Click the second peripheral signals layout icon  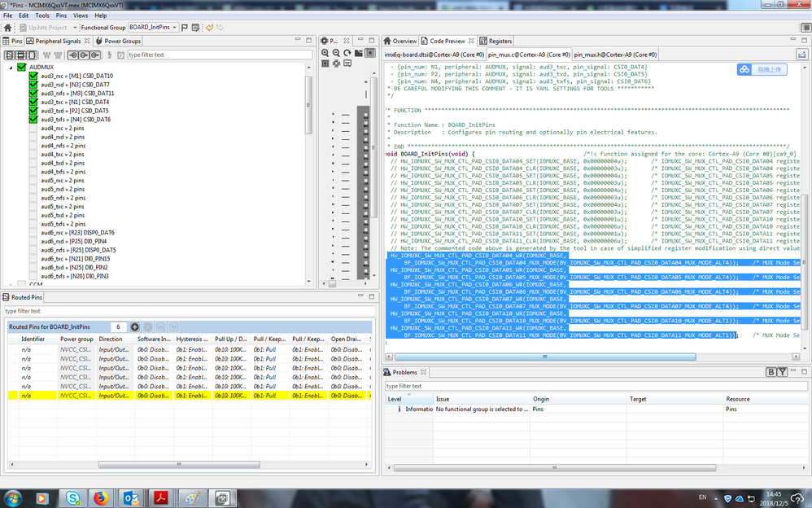pos(20,55)
